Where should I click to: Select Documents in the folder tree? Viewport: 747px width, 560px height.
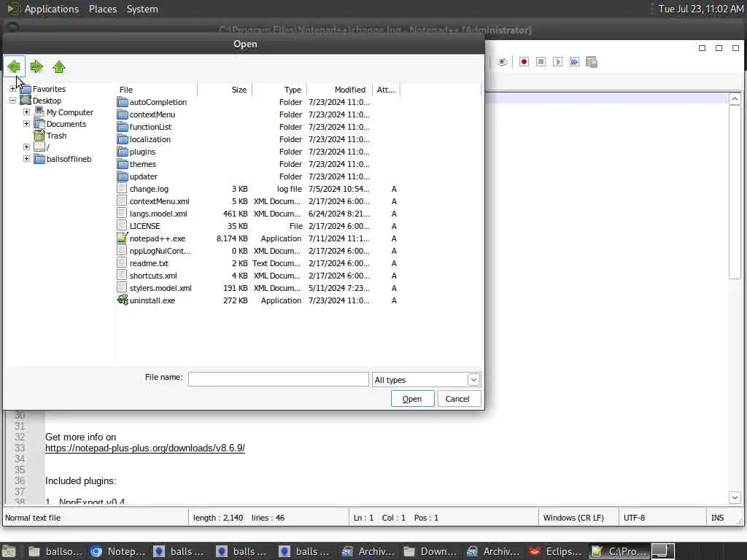click(x=66, y=124)
